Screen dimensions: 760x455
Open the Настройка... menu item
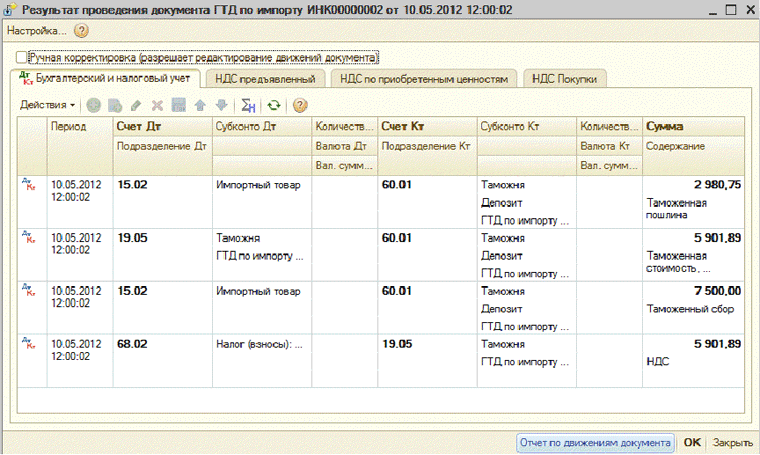click(x=36, y=31)
